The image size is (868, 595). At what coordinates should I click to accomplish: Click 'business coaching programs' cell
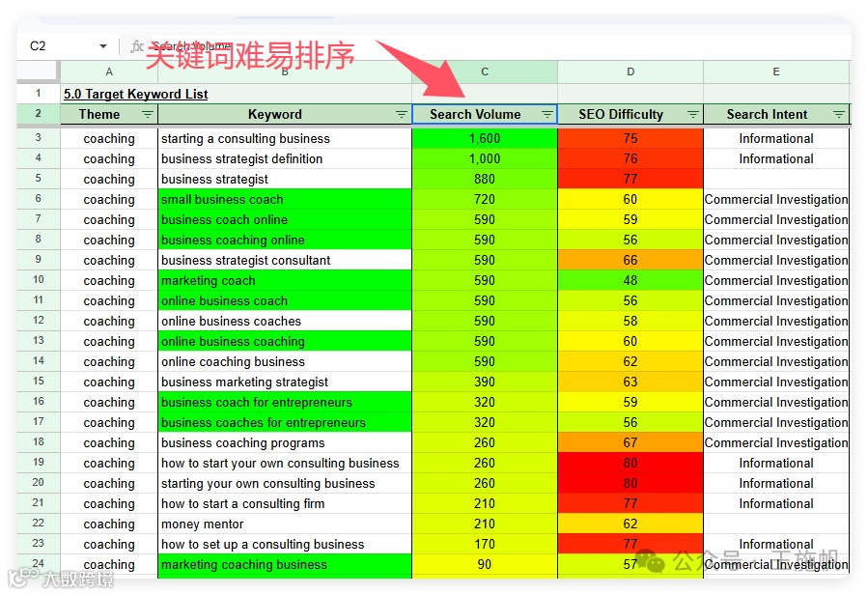click(285, 443)
